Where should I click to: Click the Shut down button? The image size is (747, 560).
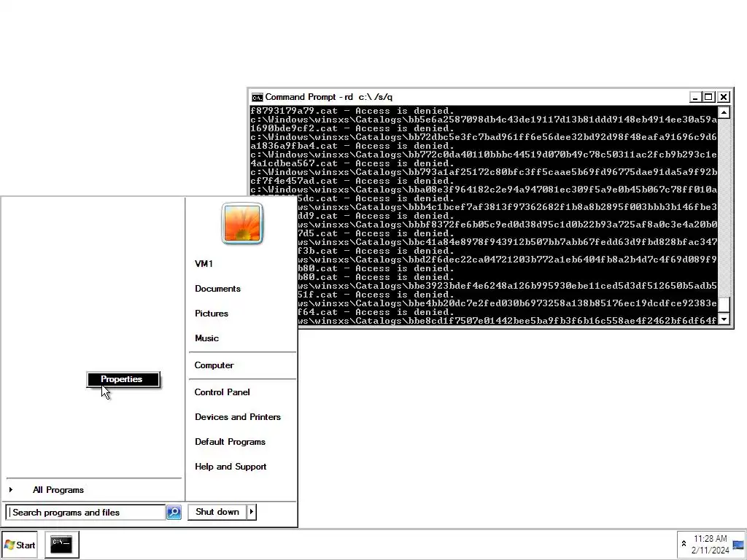pyautogui.click(x=217, y=512)
